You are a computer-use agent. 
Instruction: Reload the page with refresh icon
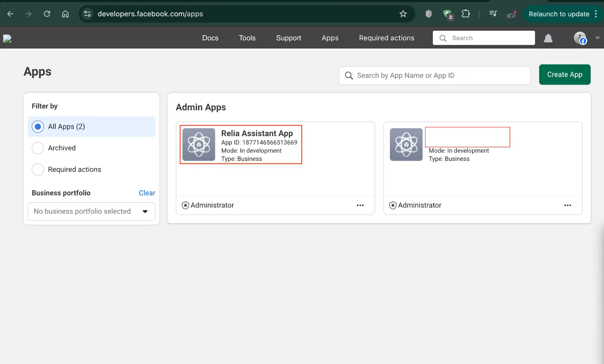pos(47,14)
